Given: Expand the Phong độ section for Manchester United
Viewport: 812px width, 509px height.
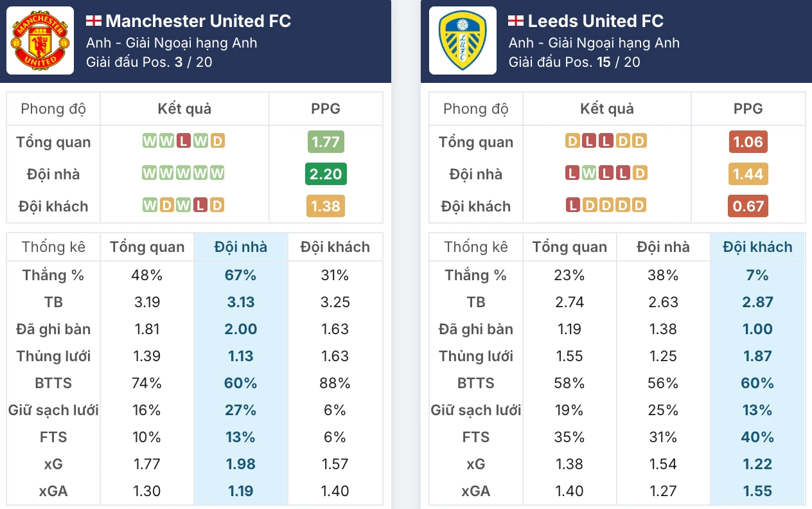Looking at the screenshot, I should point(53,109).
